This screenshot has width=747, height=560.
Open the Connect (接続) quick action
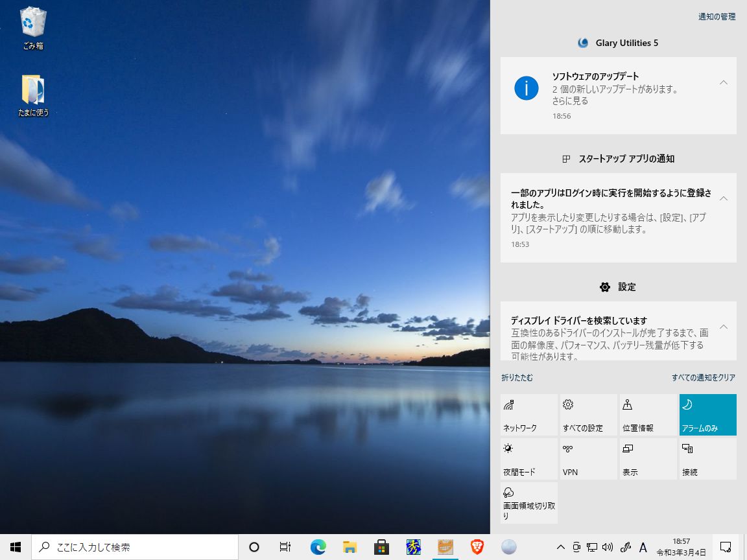click(x=707, y=459)
